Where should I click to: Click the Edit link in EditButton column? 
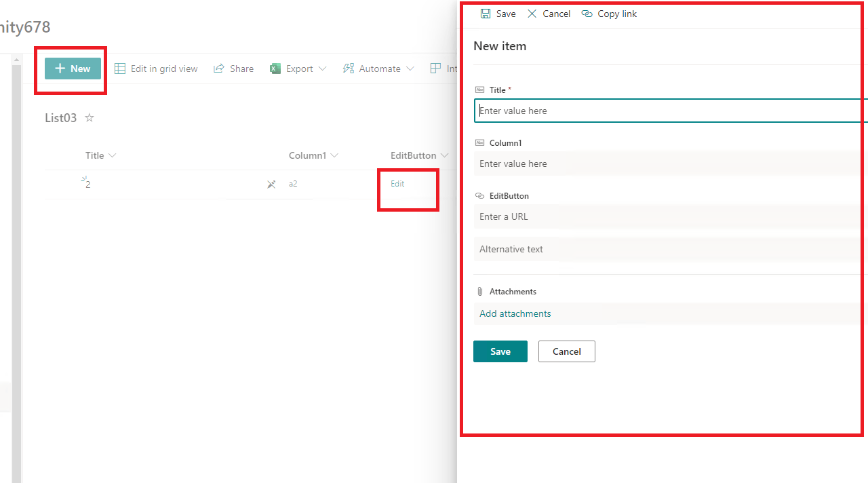click(397, 184)
